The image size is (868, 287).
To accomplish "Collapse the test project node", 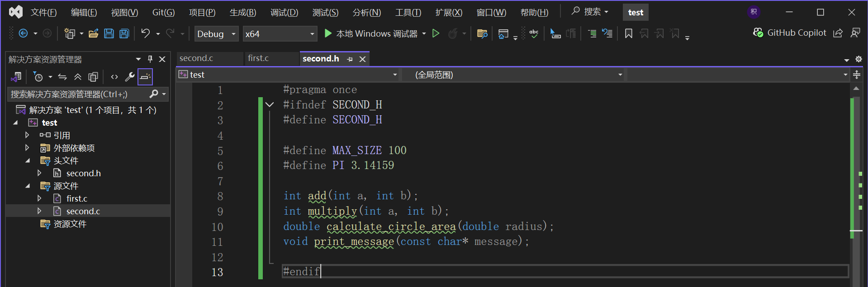I will click(16, 122).
